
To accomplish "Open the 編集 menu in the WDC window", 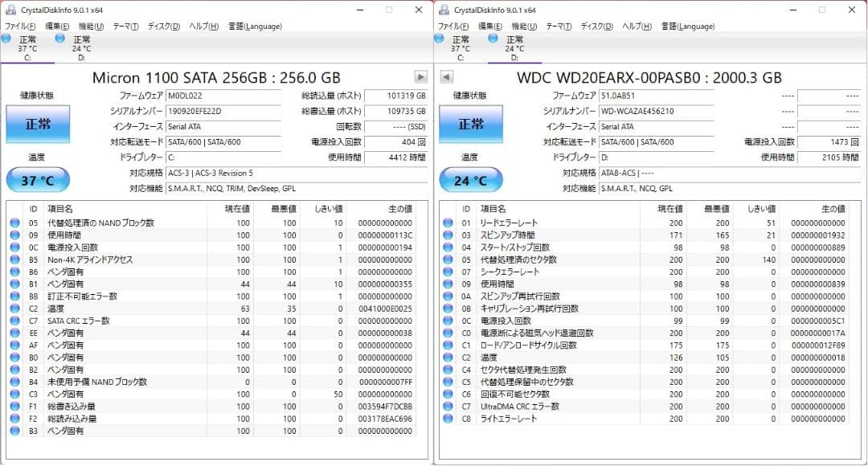I will pyautogui.click(x=489, y=26).
